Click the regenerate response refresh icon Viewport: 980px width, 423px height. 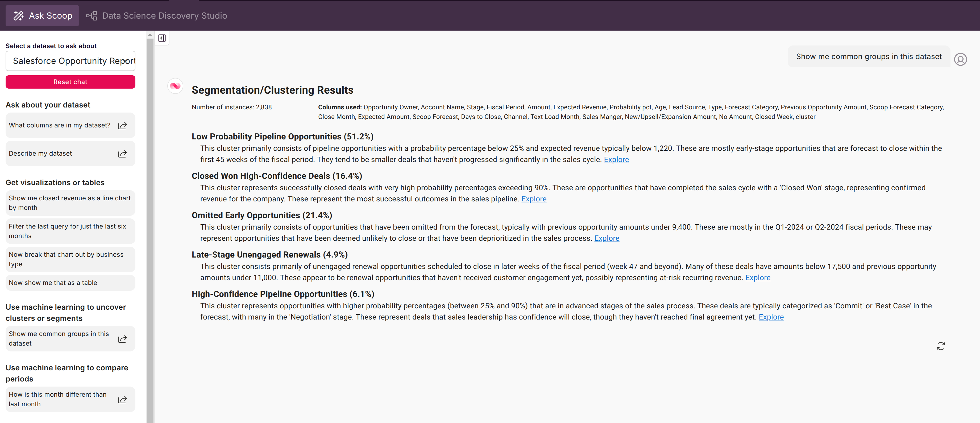point(940,346)
